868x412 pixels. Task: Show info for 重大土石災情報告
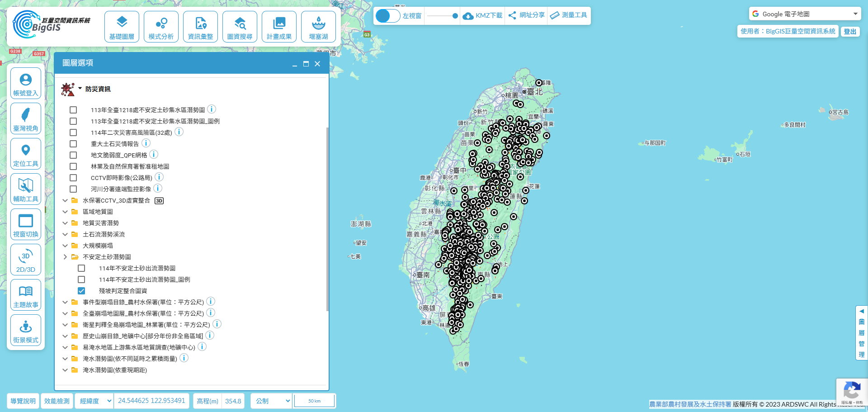click(146, 143)
